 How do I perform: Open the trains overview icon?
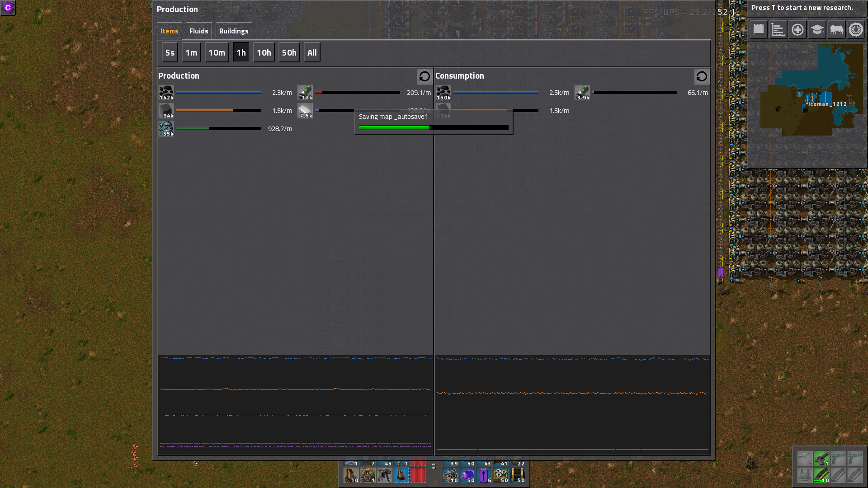tap(836, 30)
